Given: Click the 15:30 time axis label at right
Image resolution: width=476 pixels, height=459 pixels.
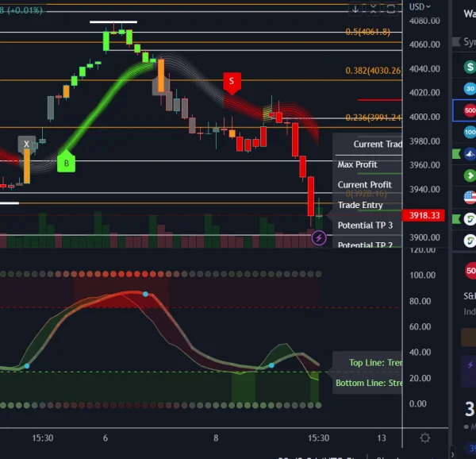Looking at the screenshot, I should pos(318,438).
